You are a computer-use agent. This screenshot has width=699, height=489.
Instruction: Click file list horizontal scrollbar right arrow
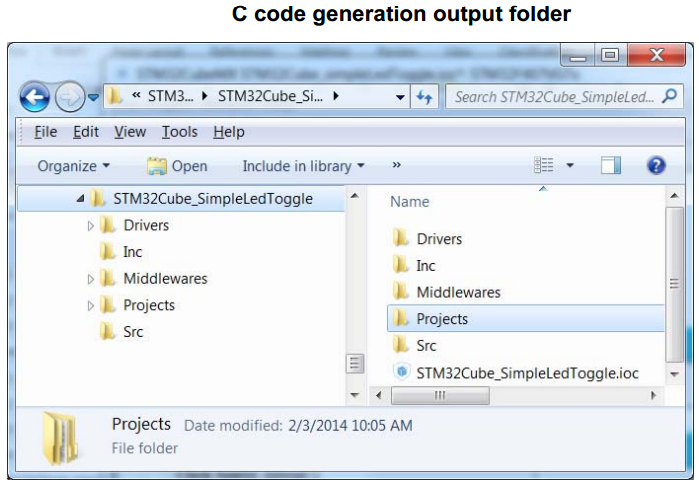click(x=653, y=395)
